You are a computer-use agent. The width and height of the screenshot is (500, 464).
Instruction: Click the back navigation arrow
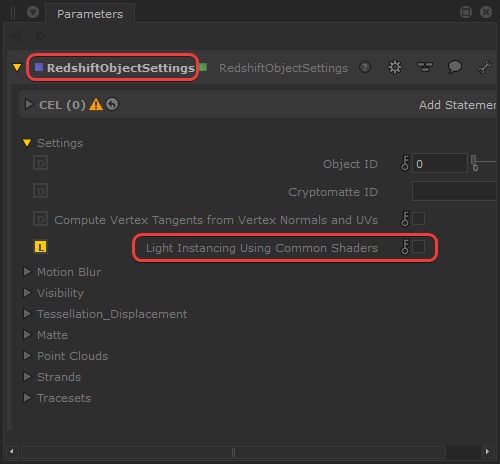[x=16, y=36]
